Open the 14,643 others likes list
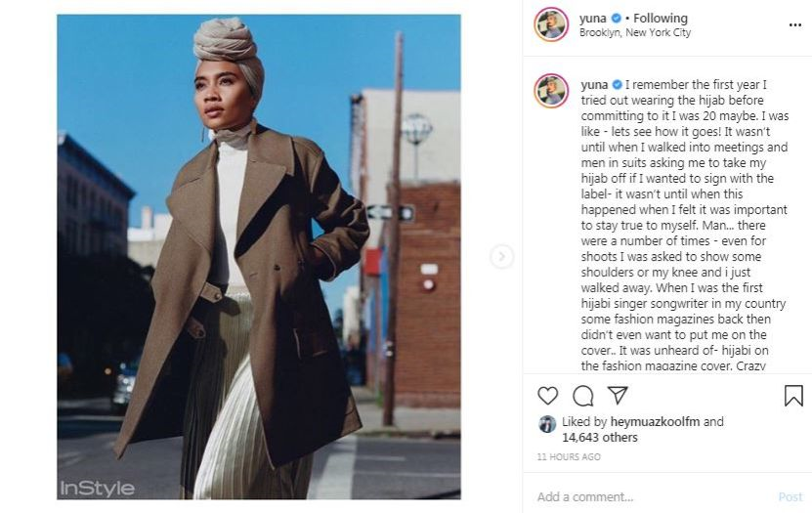The height and width of the screenshot is (513, 812). [x=600, y=438]
